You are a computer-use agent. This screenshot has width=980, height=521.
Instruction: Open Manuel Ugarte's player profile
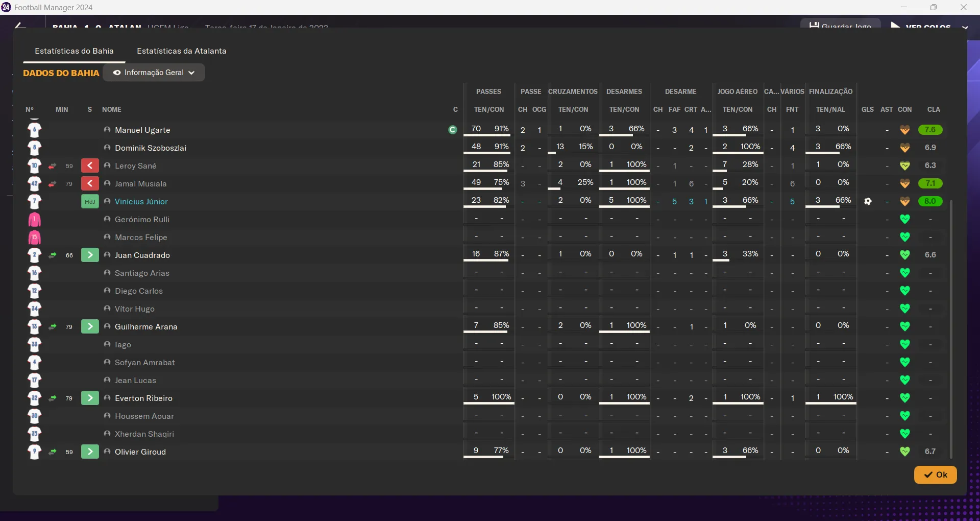pos(142,130)
